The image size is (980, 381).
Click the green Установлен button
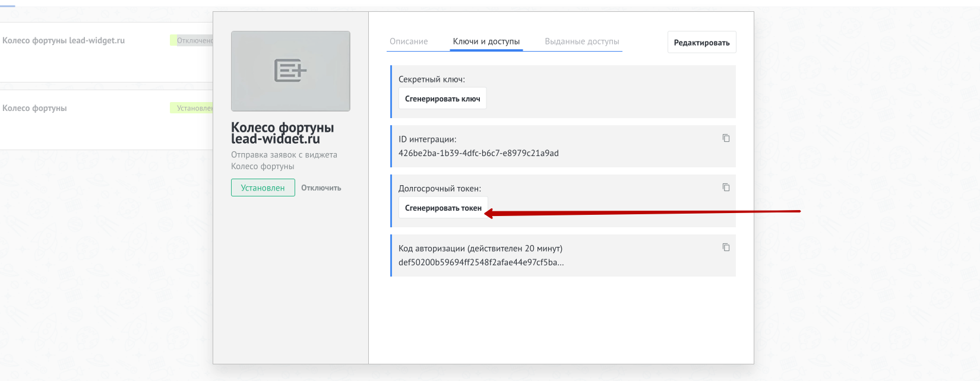coord(263,188)
